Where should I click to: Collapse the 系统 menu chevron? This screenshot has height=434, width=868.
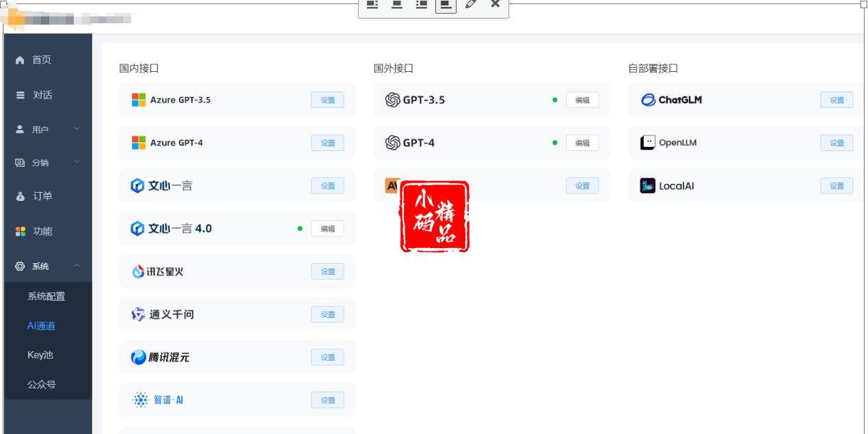pyautogui.click(x=77, y=265)
